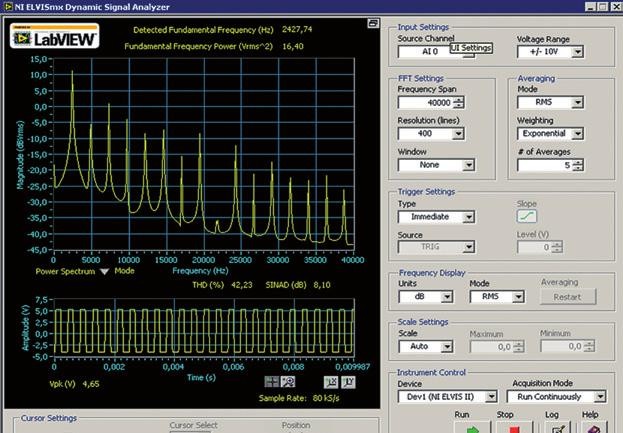Viewport: 623px width, 433px height.
Task: Click the # of Averages stepper arrows
Action: 578,165
